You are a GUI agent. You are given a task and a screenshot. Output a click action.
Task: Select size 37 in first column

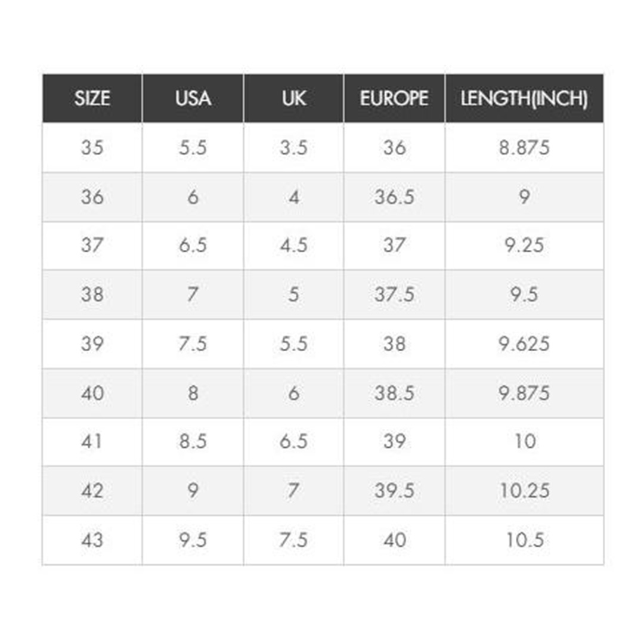pyautogui.click(x=92, y=246)
